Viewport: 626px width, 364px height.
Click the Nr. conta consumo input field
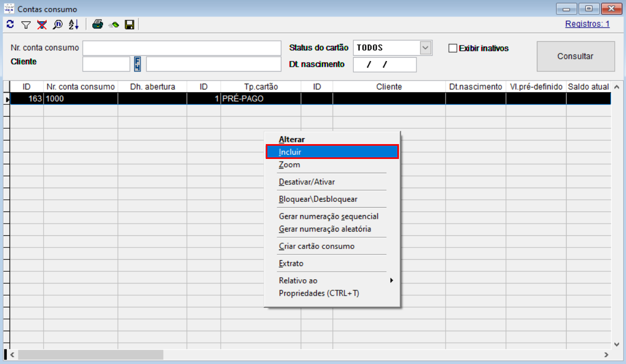coord(181,48)
